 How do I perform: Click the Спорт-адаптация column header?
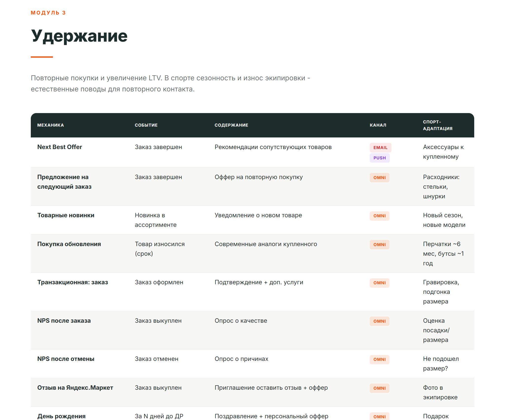[x=438, y=125]
